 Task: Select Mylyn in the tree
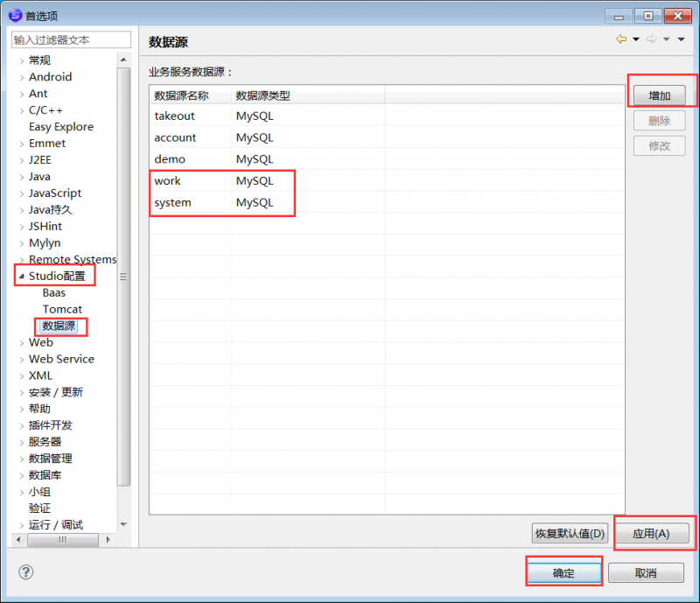tap(45, 243)
